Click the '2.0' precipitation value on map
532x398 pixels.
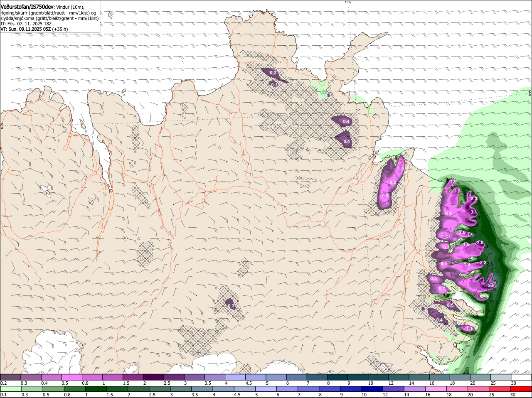[462, 233]
